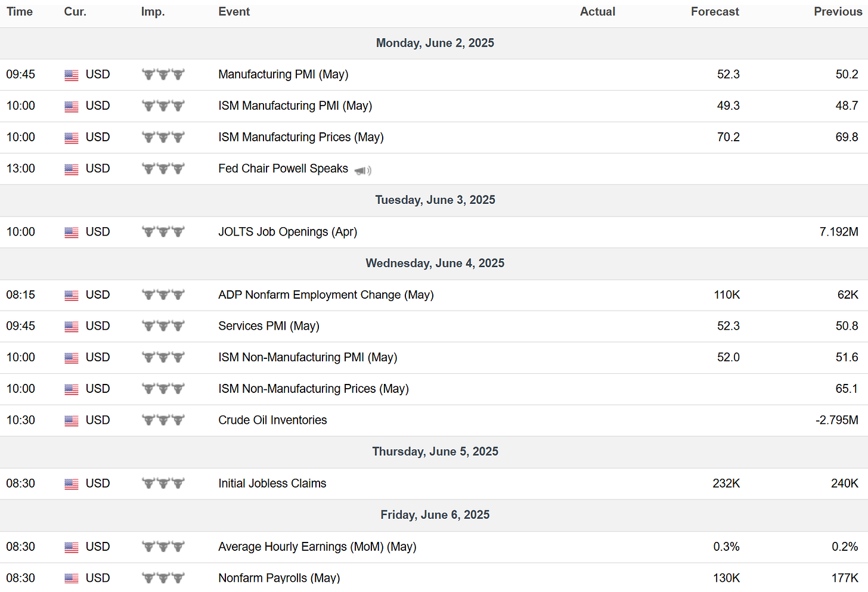
Task: Click the 232K forecast value
Action: (x=726, y=483)
